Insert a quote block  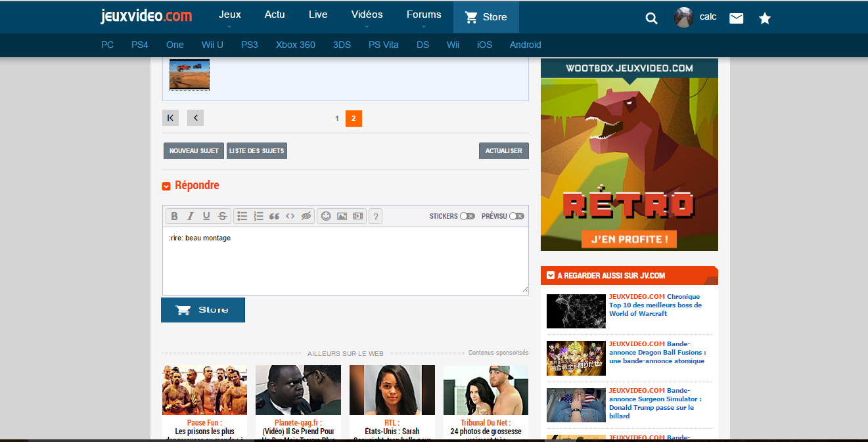pos(274,216)
